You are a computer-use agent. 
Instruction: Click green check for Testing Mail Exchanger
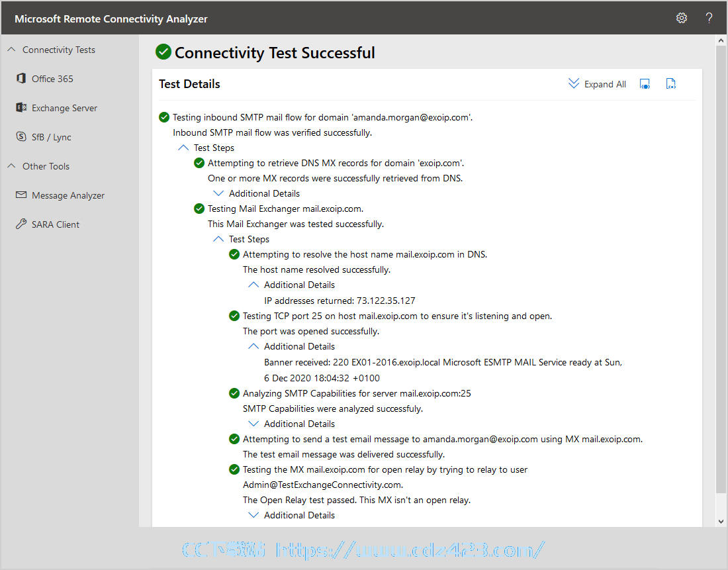[199, 209]
